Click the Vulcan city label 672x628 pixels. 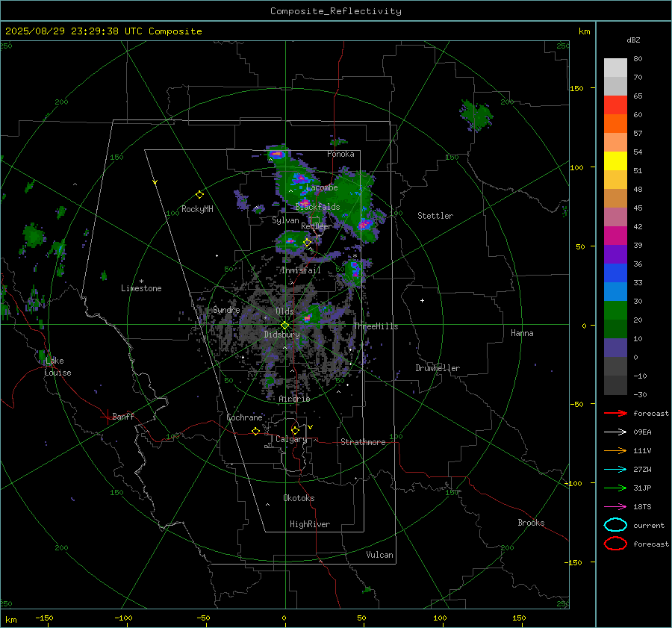tap(379, 555)
